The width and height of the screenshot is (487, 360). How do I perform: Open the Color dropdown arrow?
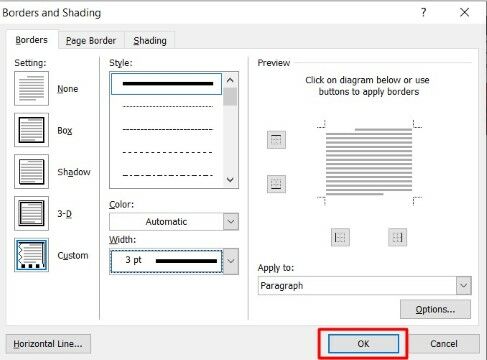(x=231, y=222)
